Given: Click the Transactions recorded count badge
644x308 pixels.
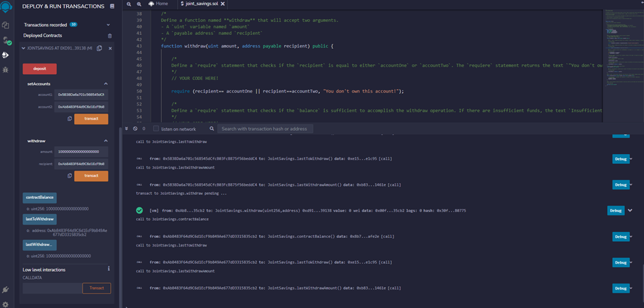Looking at the screenshot, I should point(73,24).
